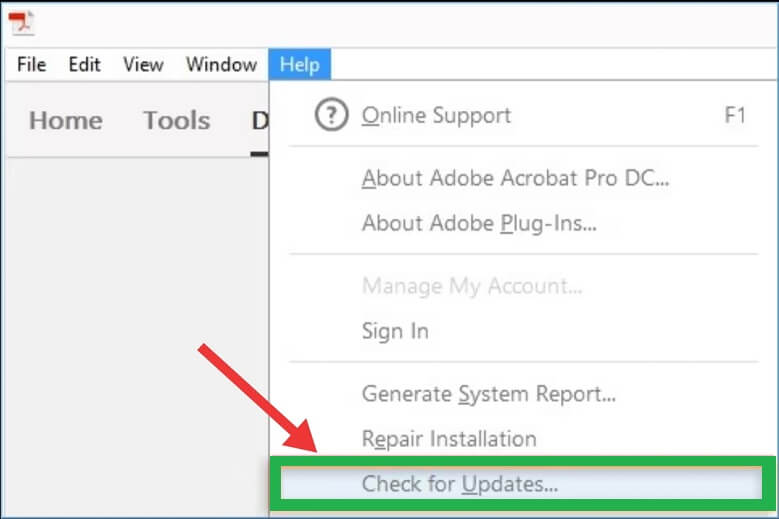
Task: Choose Generate System Report
Action: tap(524, 394)
